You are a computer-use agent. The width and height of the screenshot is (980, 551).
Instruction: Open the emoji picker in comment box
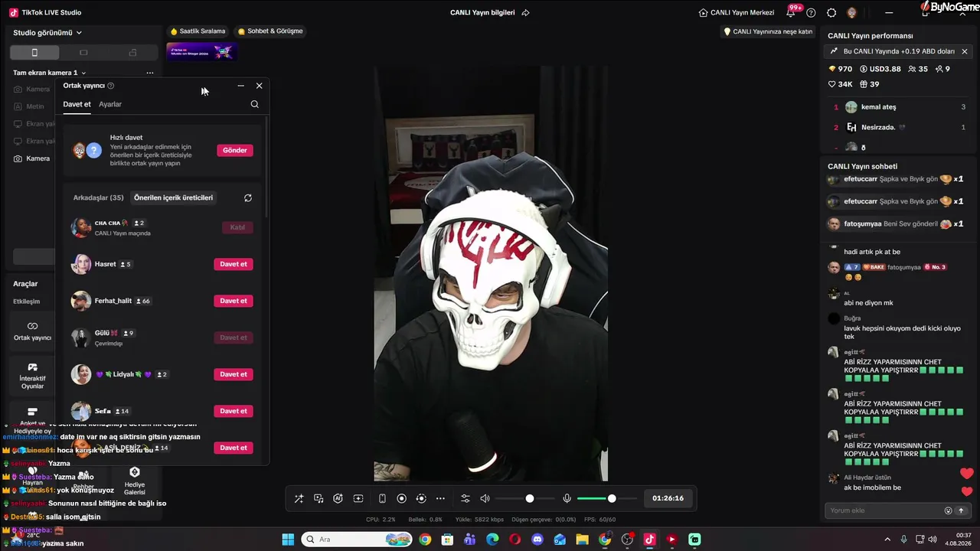(948, 510)
